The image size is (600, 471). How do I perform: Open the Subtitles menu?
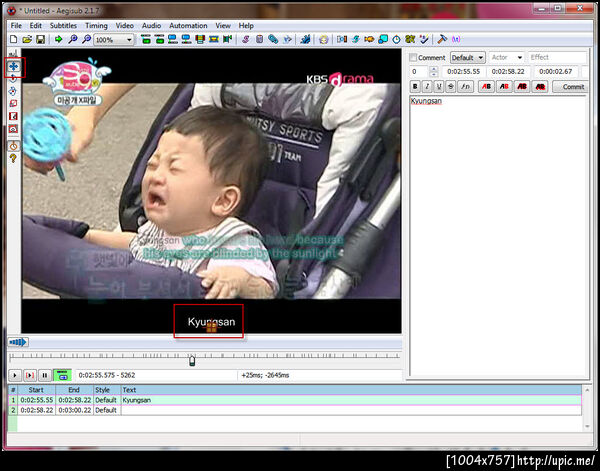[63, 26]
